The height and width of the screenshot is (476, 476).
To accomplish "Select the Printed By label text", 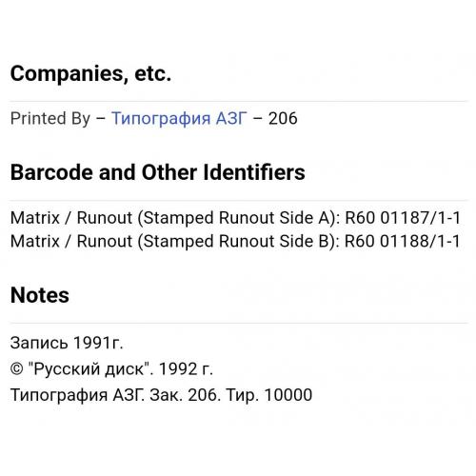I will pyautogui.click(x=50, y=119).
